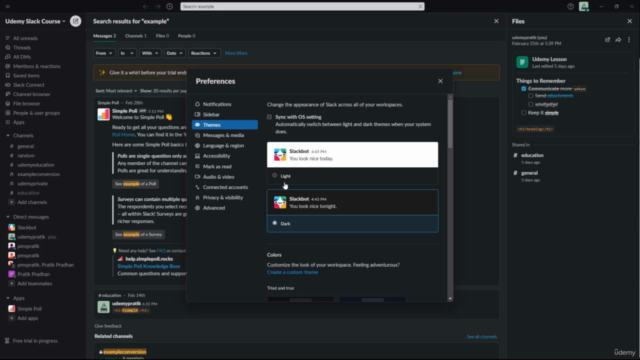This screenshot has height=360, width=640.
Task: Open the Reactions filter dropdown
Action: (204, 53)
